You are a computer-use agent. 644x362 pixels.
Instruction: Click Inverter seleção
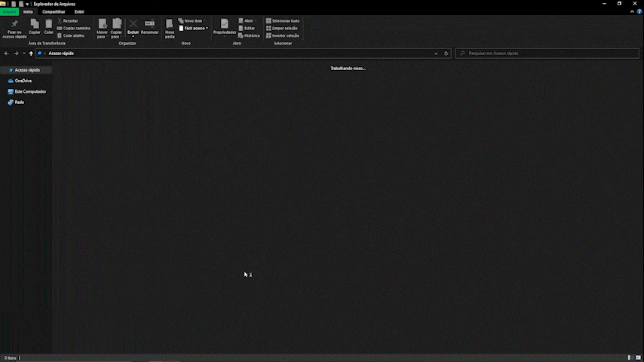coord(283,35)
